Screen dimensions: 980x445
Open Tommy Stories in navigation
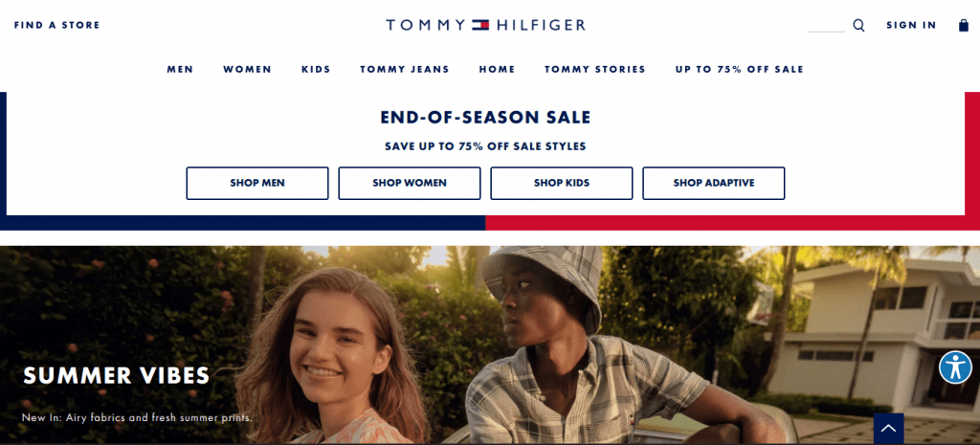click(x=595, y=69)
